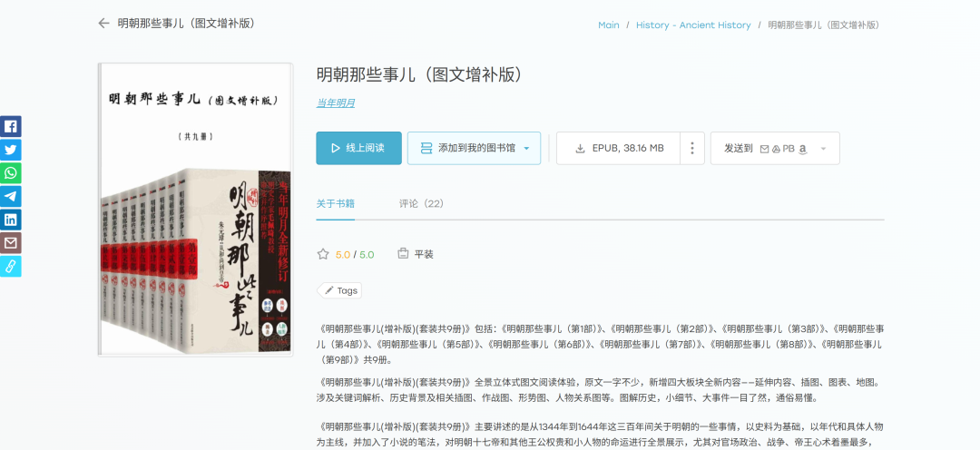Select the 关于书籍 tab
This screenshot has height=450, width=980.
335,203
